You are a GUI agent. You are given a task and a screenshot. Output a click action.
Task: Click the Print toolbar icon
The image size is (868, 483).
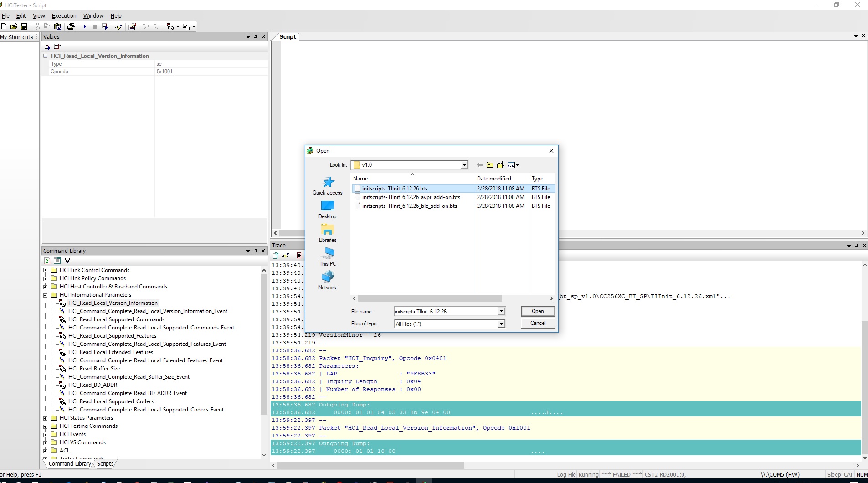tap(71, 26)
